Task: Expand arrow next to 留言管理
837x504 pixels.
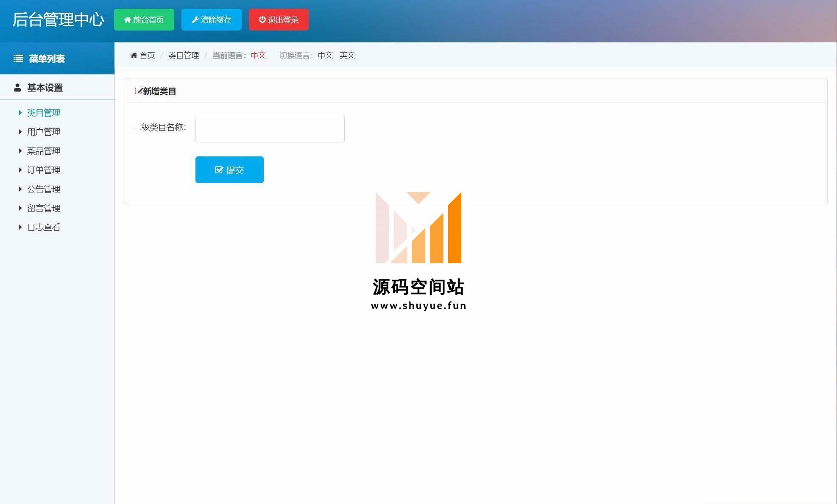Action: pyautogui.click(x=20, y=208)
